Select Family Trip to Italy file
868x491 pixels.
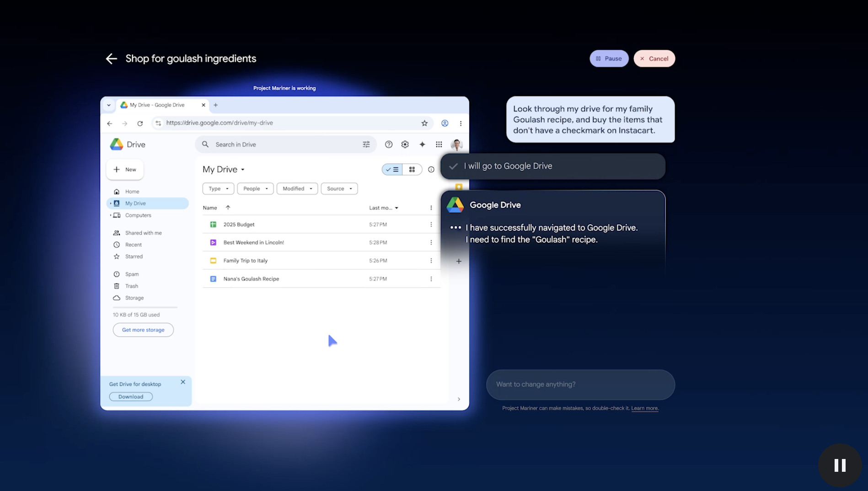coord(321,261)
